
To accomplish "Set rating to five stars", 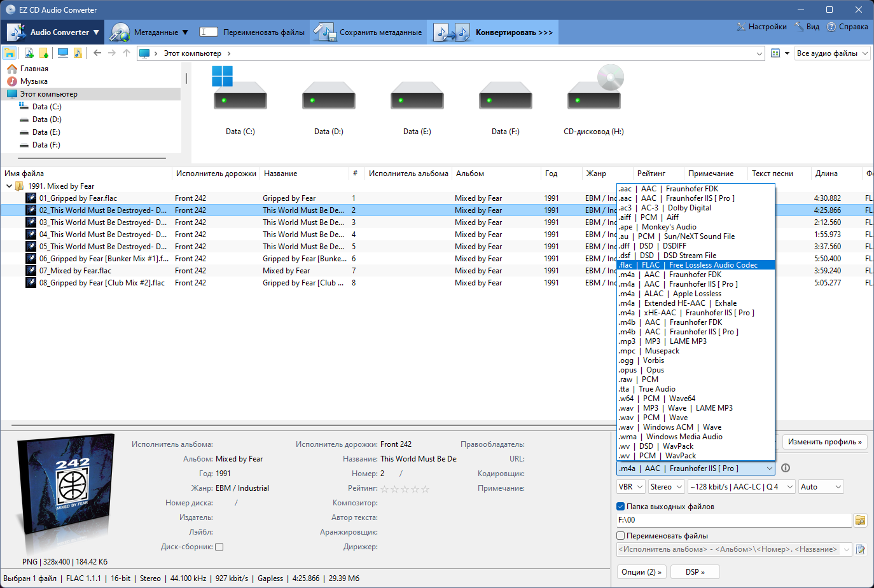I will tap(426, 489).
